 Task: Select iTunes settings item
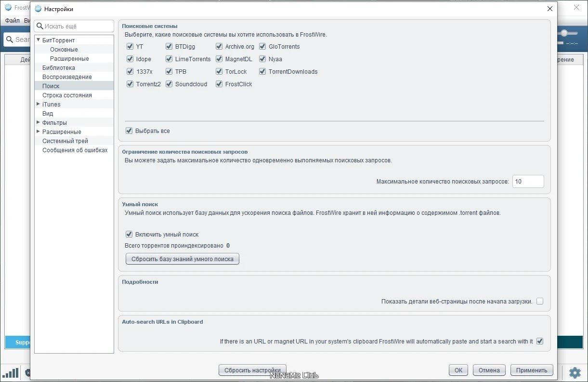click(52, 105)
